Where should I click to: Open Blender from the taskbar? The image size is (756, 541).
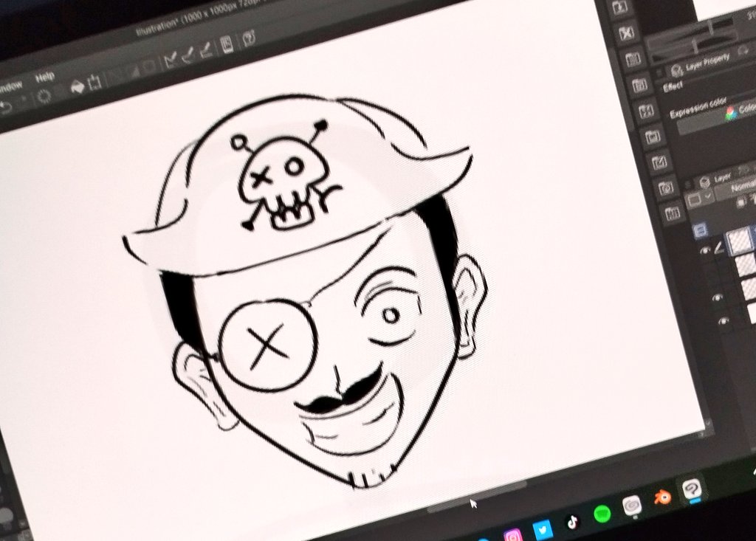pos(662,497)
